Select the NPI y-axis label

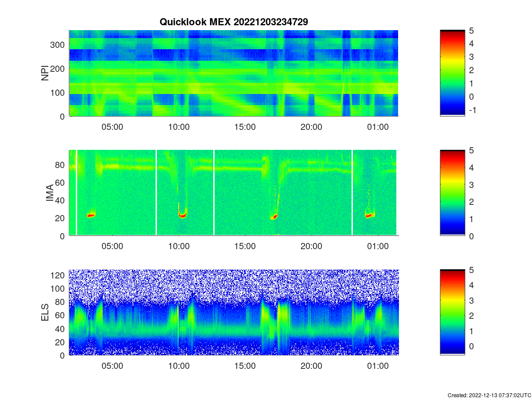tap(45, 73)
